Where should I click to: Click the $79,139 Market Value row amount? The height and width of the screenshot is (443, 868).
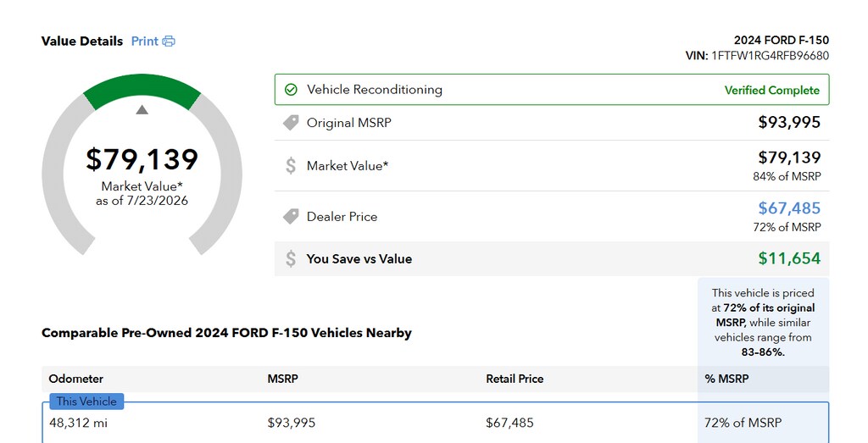tap(789, 158)
